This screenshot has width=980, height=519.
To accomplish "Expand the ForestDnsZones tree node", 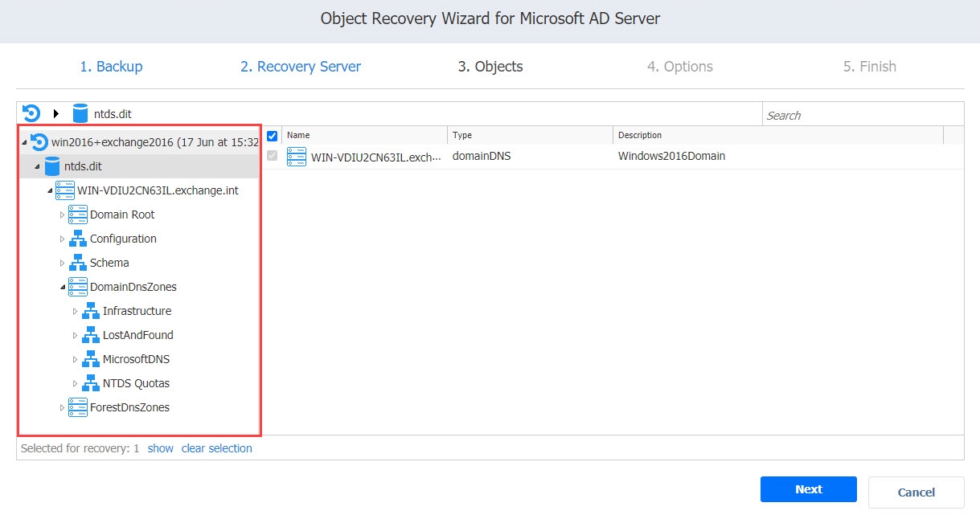I will (63, 407).
